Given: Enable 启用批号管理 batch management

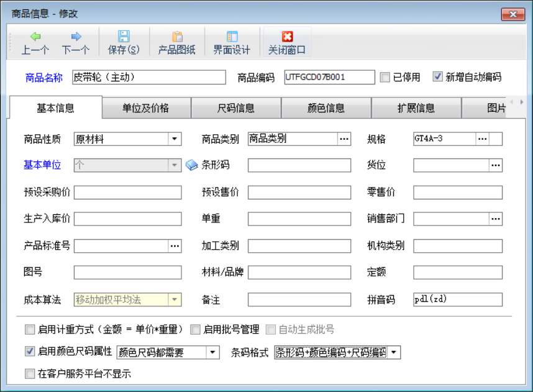Looking at the screenshot, I should 195,330.
